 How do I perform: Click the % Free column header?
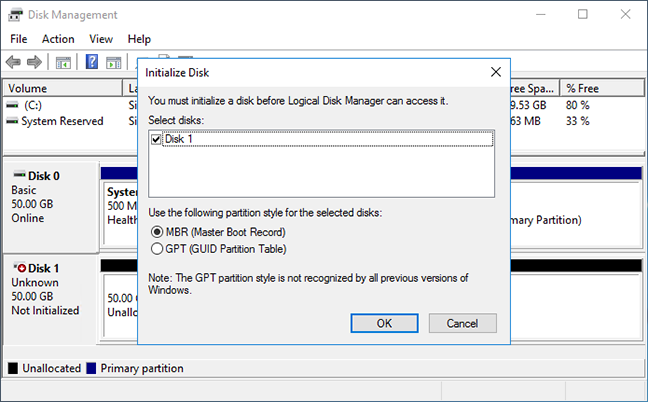coord(601,88)
